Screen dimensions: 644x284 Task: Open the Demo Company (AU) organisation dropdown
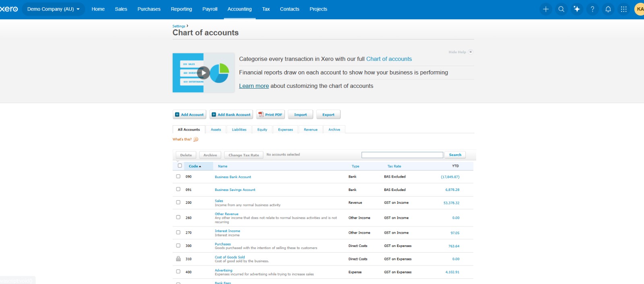(x=54, y=9)
